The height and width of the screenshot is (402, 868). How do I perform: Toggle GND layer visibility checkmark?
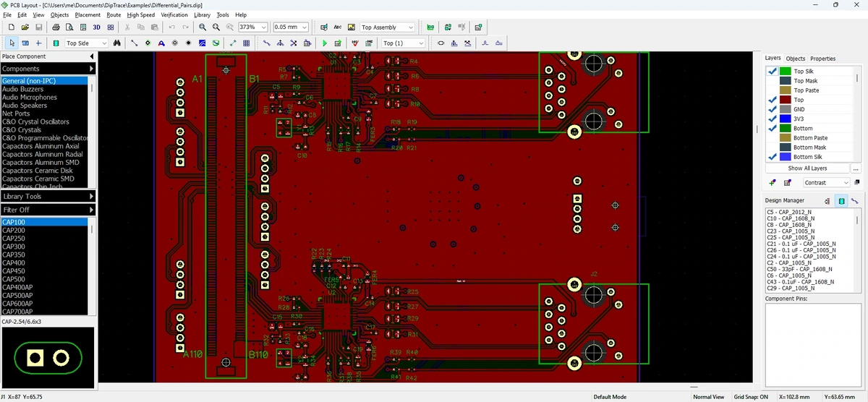pyautogui.click(x=772, y=109)
